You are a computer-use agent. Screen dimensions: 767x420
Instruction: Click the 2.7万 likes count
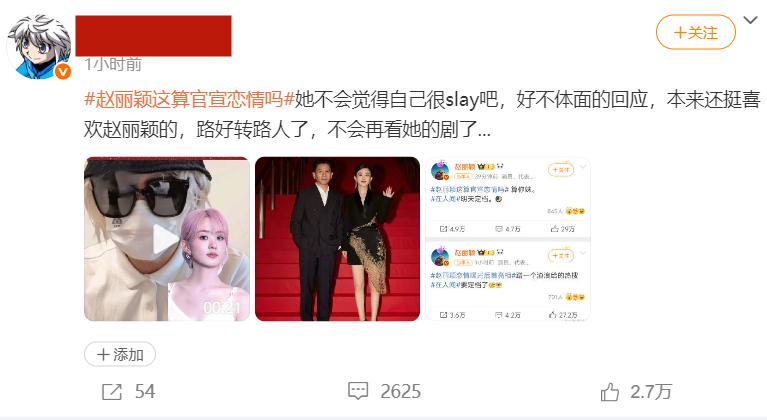(651, 392)
